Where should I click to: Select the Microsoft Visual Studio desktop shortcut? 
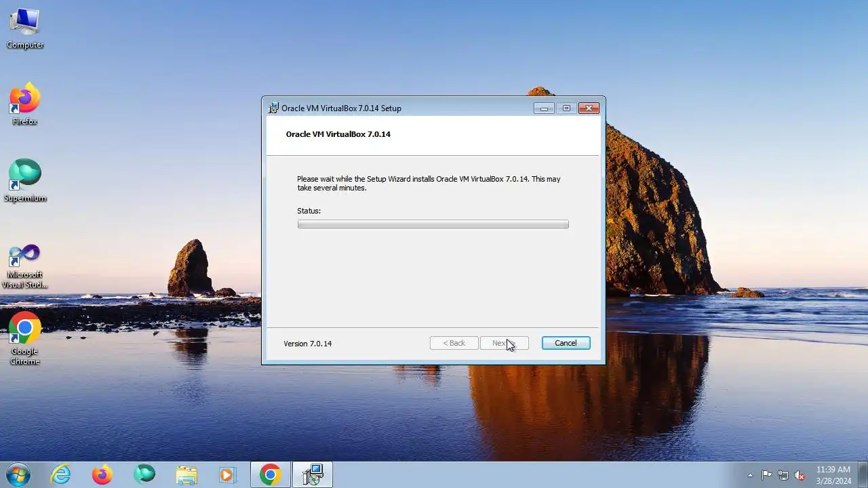point(25,266)
